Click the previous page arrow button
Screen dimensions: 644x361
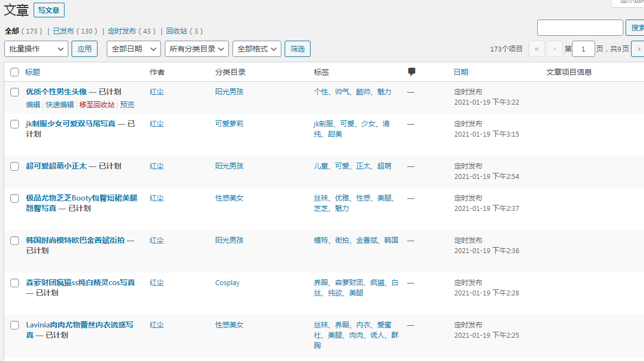(x=554, y=49)
